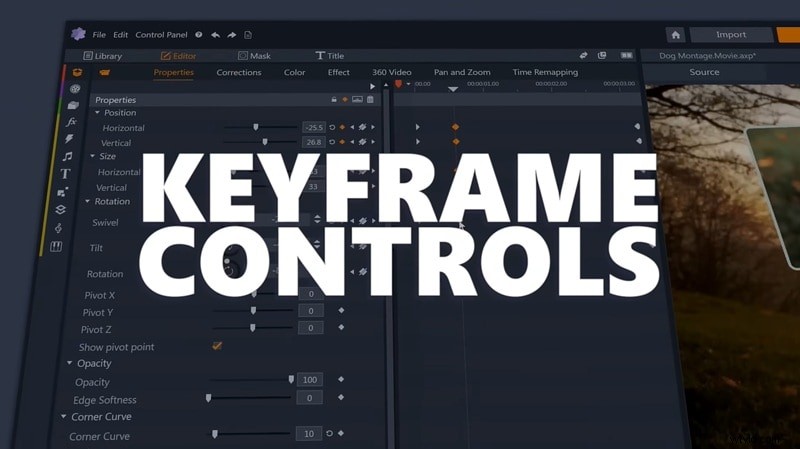800x449 pixels.
Task: Open the music note audio library
Action: click(x=68, y=157)
